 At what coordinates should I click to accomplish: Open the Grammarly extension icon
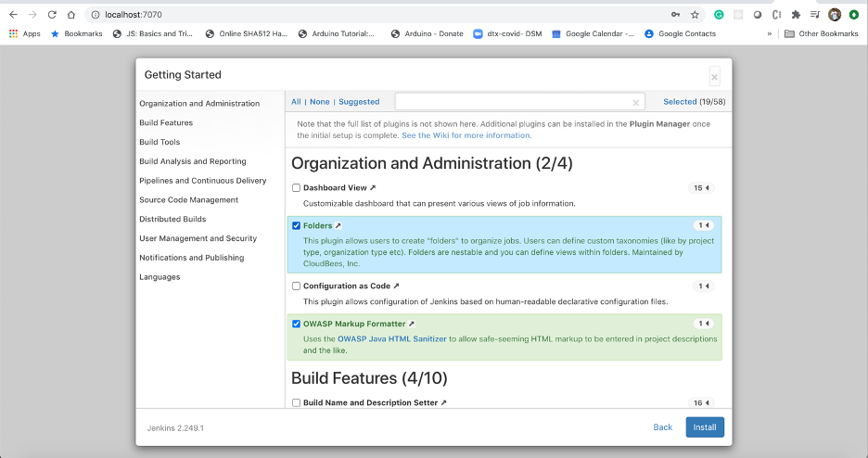719,15
